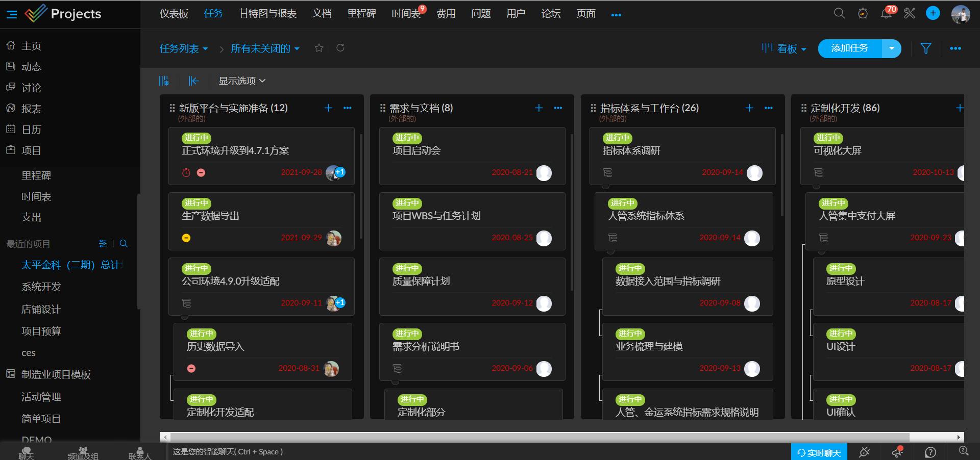980x460 pixels.
Task: Open the 看板 view switcher dropdown
Action: coord(784,48)
